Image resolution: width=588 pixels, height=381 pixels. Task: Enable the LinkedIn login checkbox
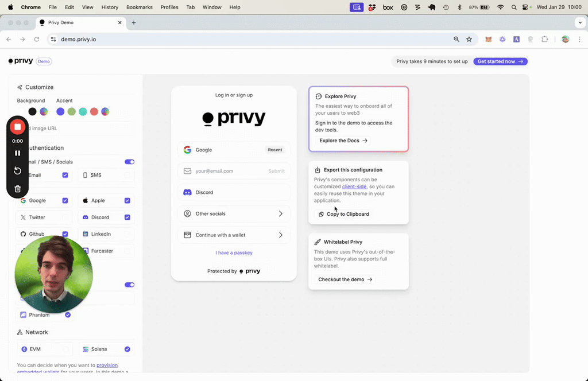coord(127,234)
